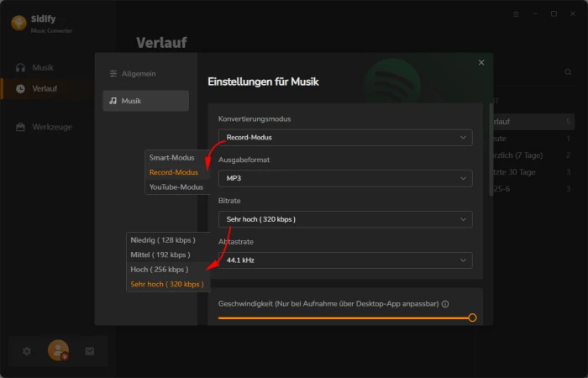Click the Bitrate label
The width and height of the screenshot is (588, 378).
pyautogui.click(x=229, y=201)
